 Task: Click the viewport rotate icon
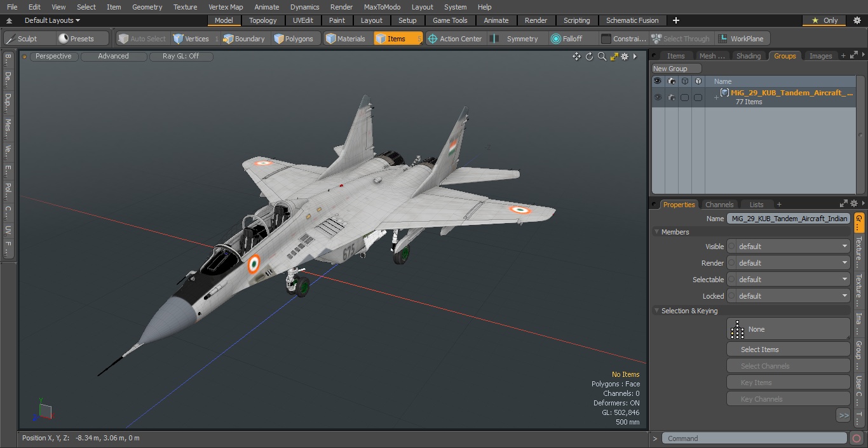(589, 57)
